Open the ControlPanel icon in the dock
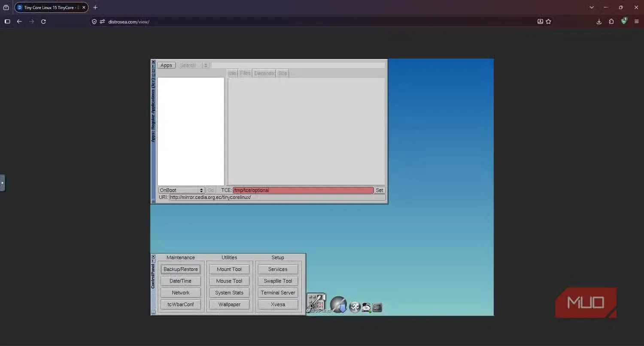This screenshot has height=346, width=644. [317, 303]
